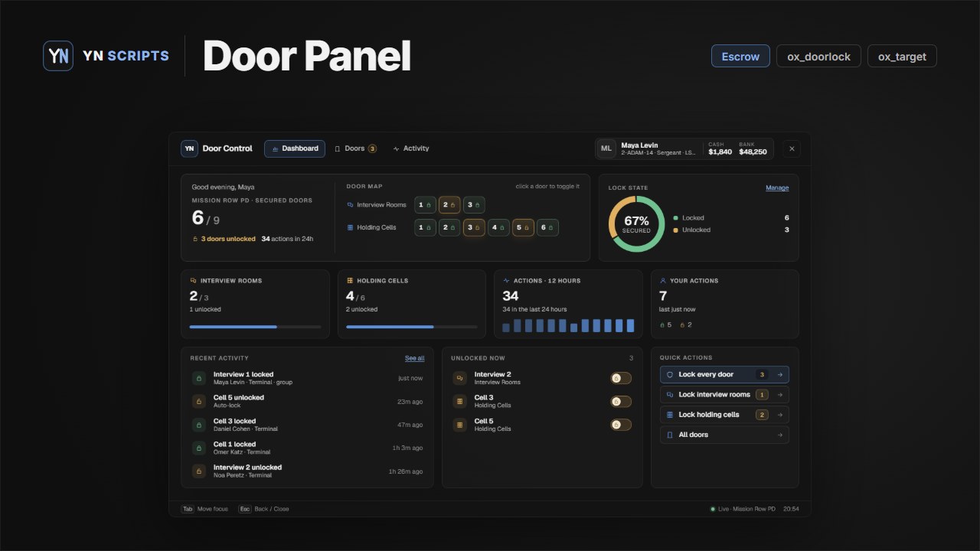Click the Your Actions person icon
Viewport: 980px width, 551px height.
click(x=663, y=281)
